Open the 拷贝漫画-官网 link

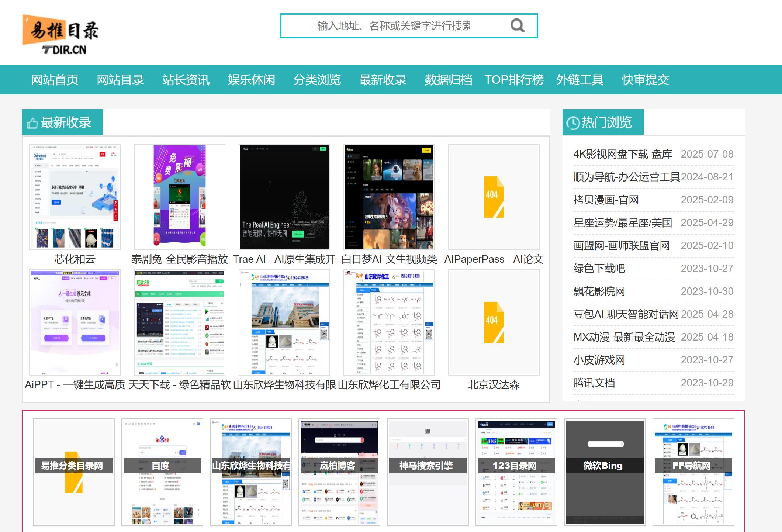[x=606, y=200]
